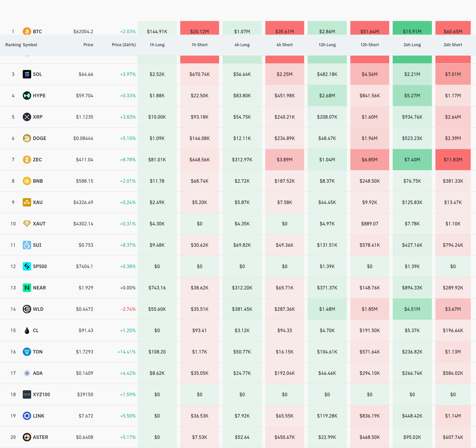Click the Dogecoin (DOGE) icon
The height and width of the screenshot is (448, 476).
27,138
